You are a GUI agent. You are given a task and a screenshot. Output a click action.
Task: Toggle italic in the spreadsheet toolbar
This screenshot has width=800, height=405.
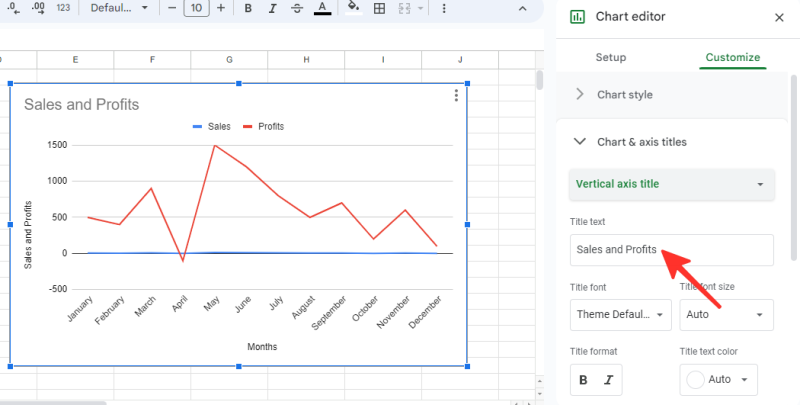(x=272, y=8)
